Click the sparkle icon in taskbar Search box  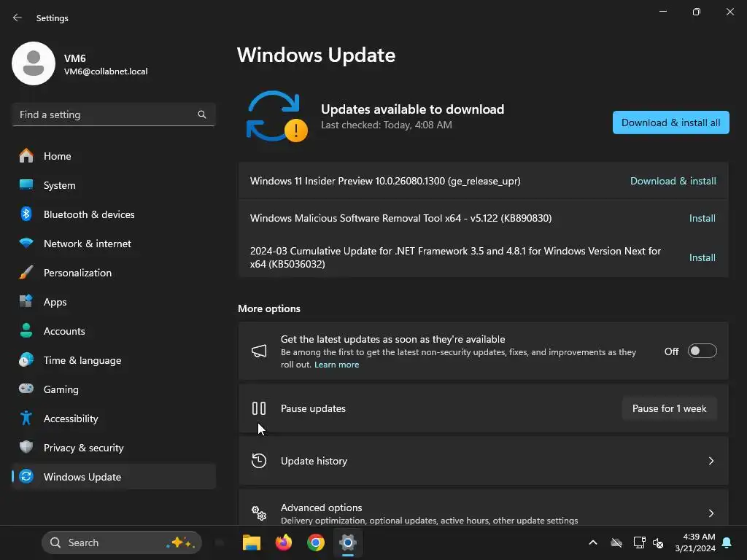tap(180, 542)
